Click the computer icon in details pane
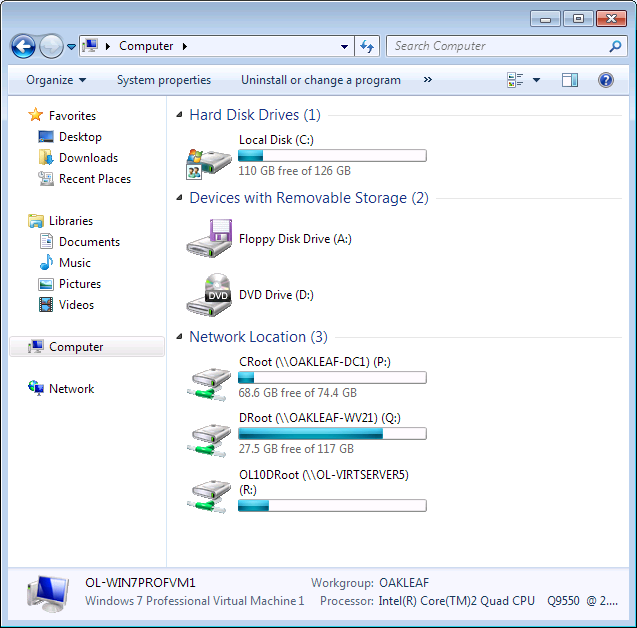637x628 pixels. coord(48,594)
